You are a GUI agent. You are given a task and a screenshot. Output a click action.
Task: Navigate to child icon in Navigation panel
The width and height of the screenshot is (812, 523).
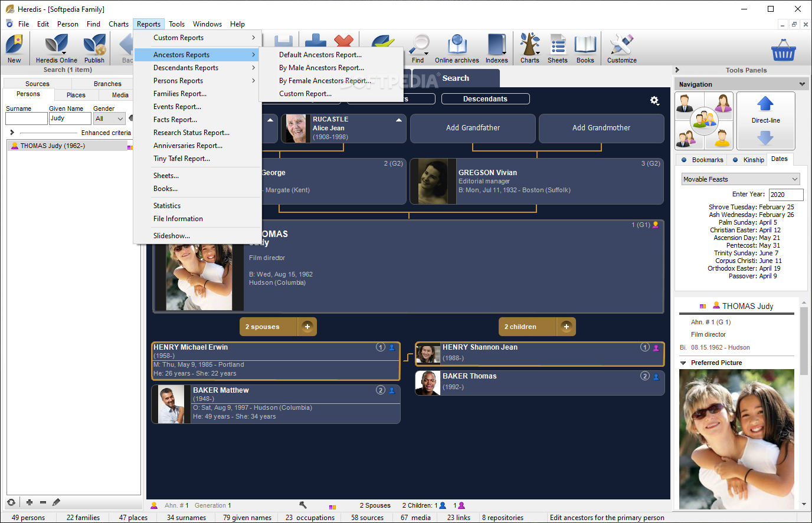click(722, 139)
